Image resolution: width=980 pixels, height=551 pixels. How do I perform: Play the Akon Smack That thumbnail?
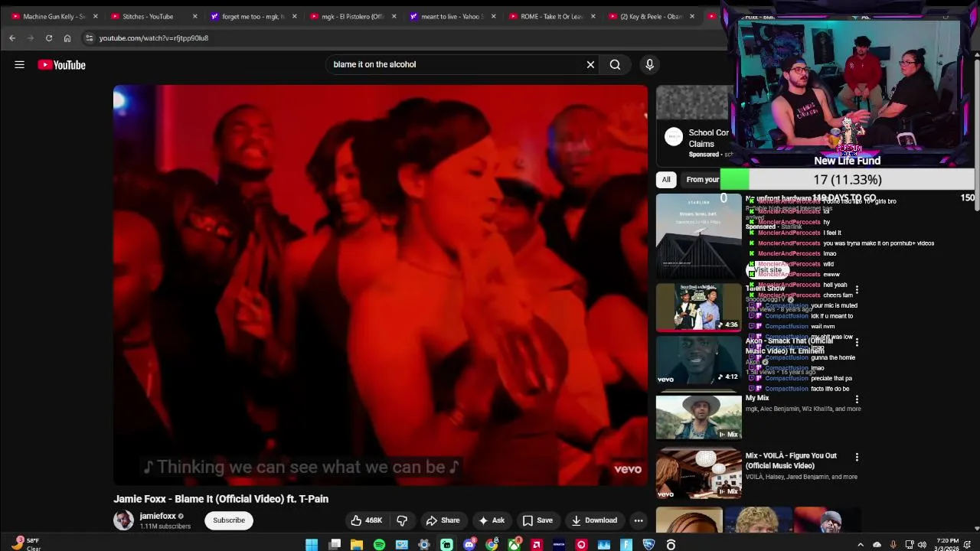(x=698, y=360)
